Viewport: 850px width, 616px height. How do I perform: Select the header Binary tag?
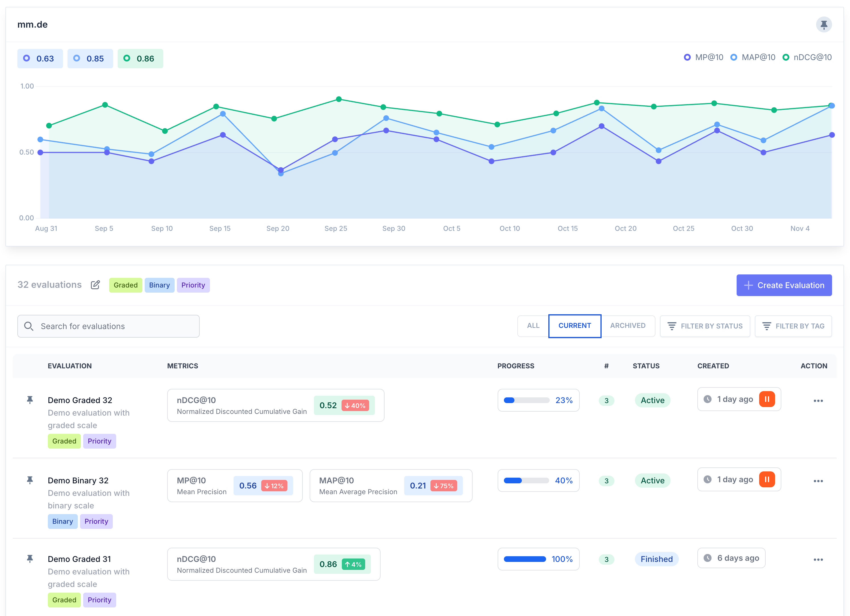159,285
